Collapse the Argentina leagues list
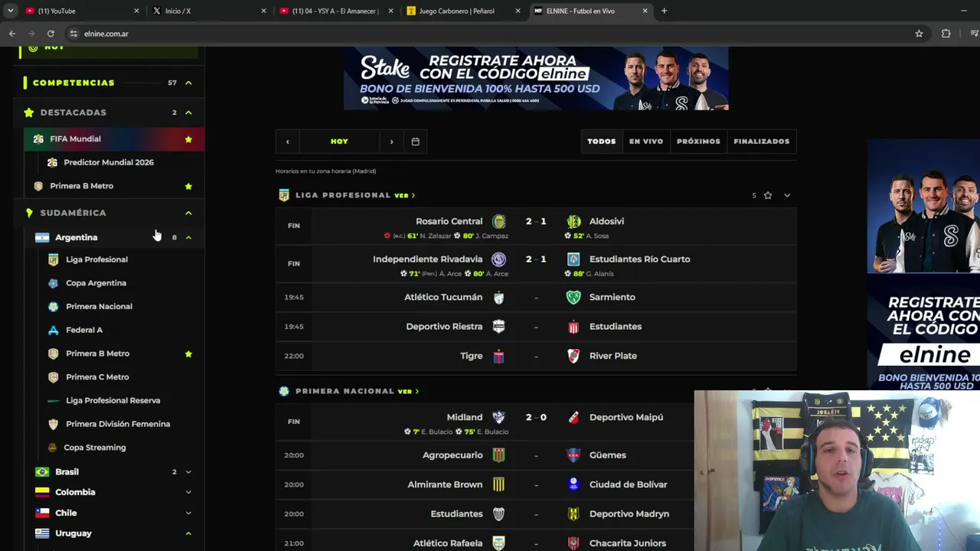 point(188,237)
